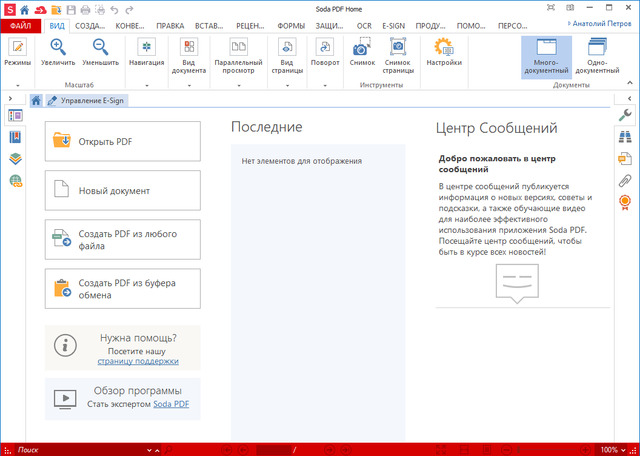This screenshot has width=640, height=456.
Task: Open binoculars search icon in right sidebar
Action: [x=625, y=137]
